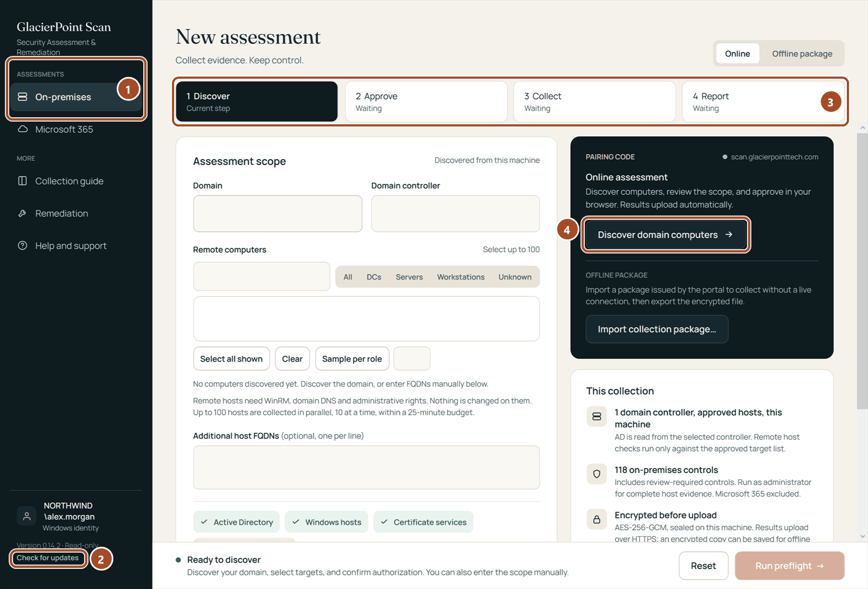This screenshot has height=589, width=868.
Task: Click Sample per role button
Action: click(352, 359)
